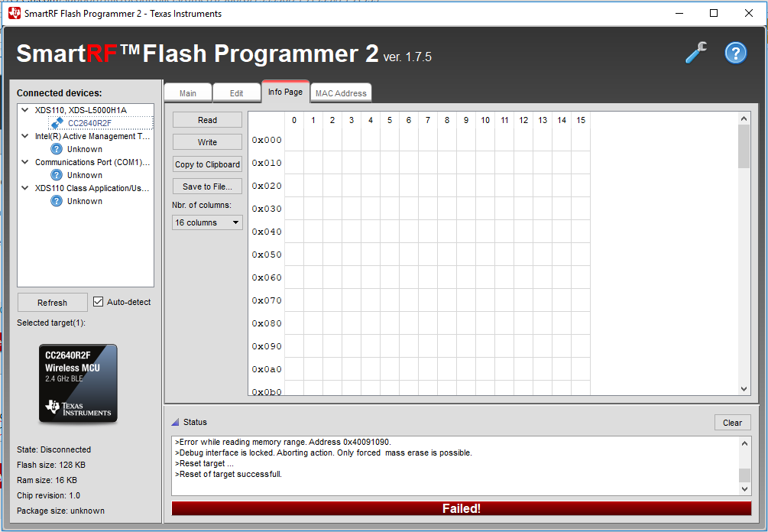768x532 pixels.
Task: Close the SmartRF Flash Programmer window
Action: tap(748, 13)
